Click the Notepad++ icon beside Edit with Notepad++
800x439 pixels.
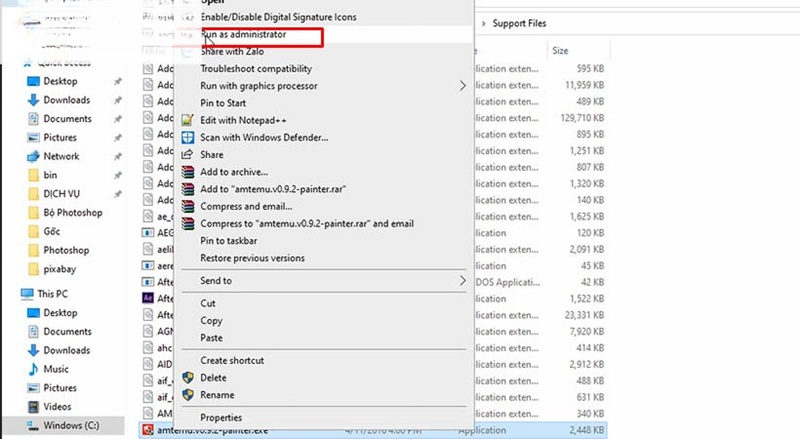tap(188, 120)
